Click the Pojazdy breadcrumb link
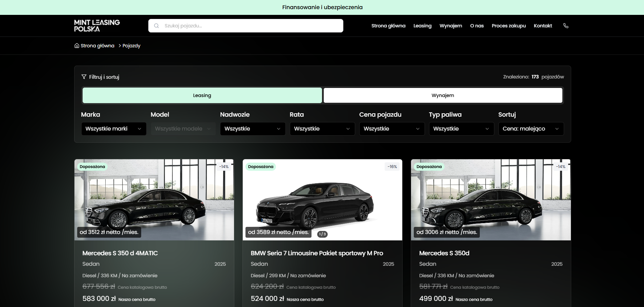The height and width of the screenshot is (307, 644). point(131,46)
